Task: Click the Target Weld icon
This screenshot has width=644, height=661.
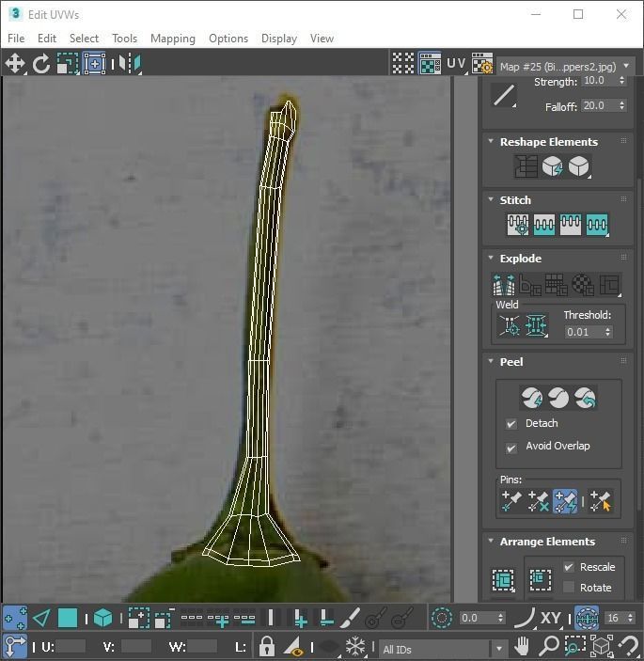Action: pos(510,325)
